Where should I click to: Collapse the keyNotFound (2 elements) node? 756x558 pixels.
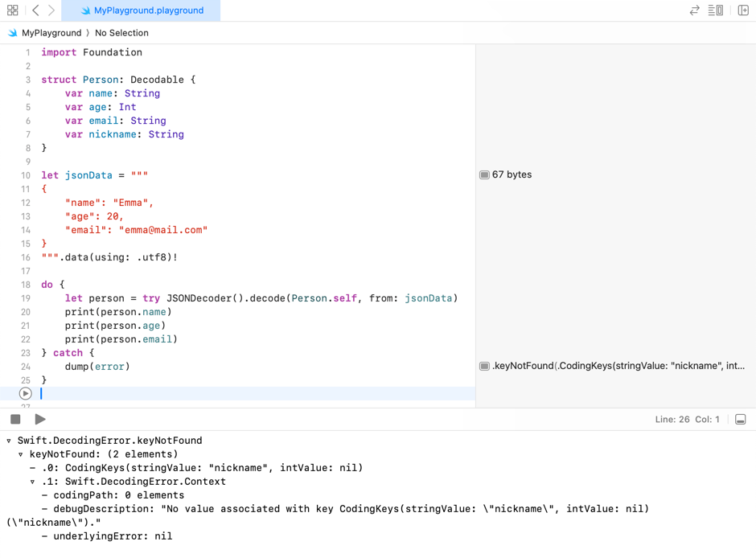pyautogui.click(x=21, y=454)
